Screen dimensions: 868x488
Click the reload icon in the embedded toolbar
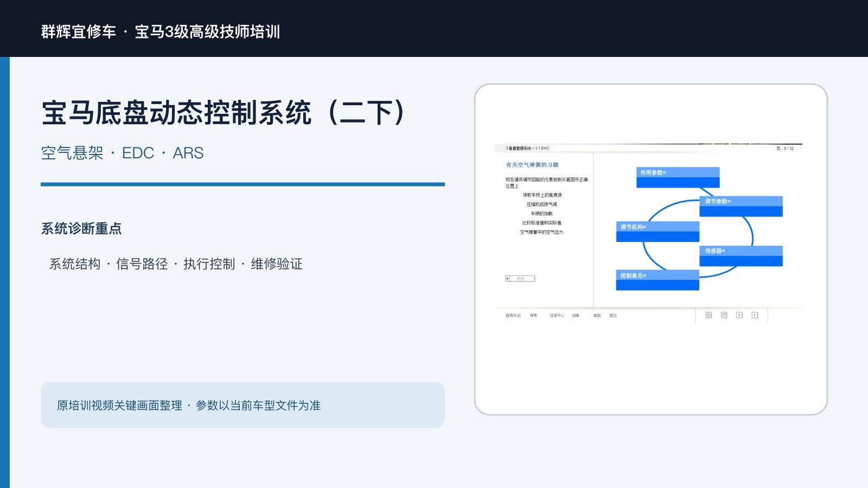coord(724,315)
